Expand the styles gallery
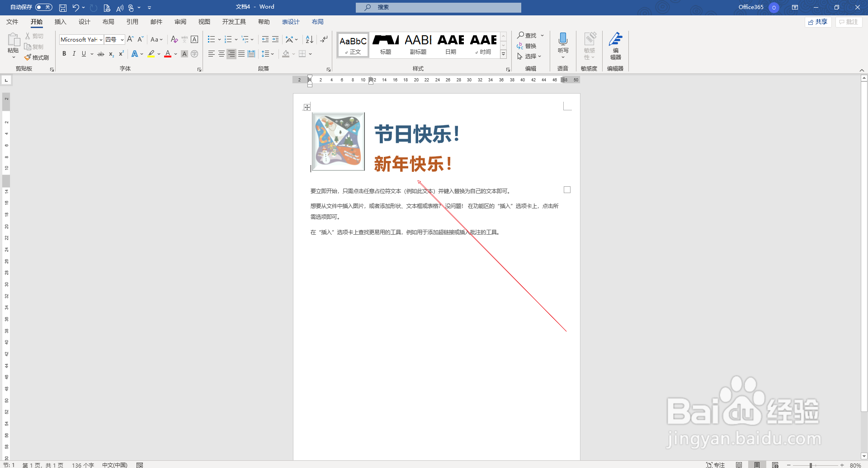The image size is (868, 468). (x=503, y=53)
